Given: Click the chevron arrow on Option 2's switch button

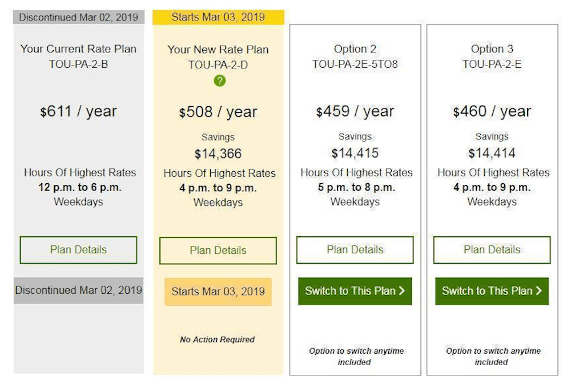Looking at the screenshot, I should point(401,290).
